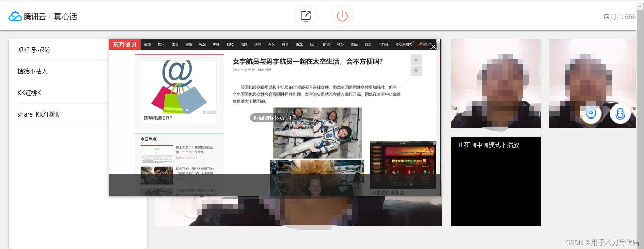The image size is (644, 249).
Task: Click the room number 房间号: 666 label
Action: point(619,17)
